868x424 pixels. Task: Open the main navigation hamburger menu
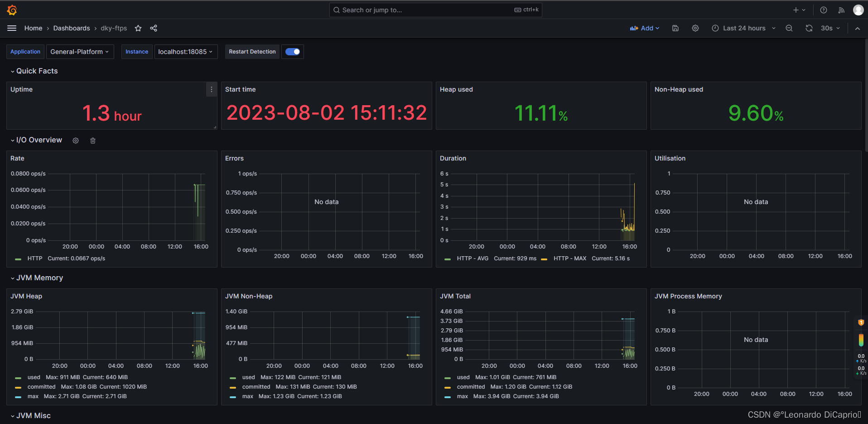pyautogui.click(x=12, y=28)
